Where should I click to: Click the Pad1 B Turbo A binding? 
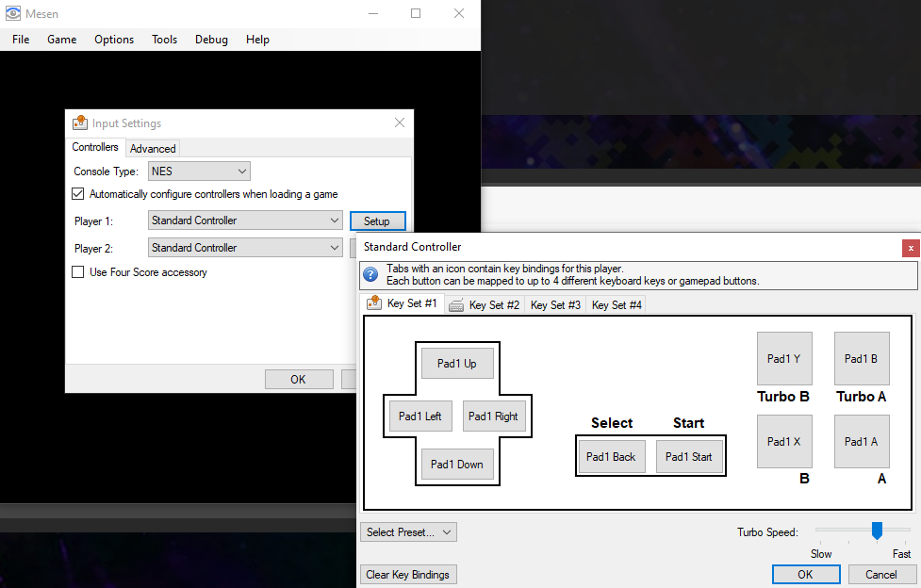click(x=862, y=358)
